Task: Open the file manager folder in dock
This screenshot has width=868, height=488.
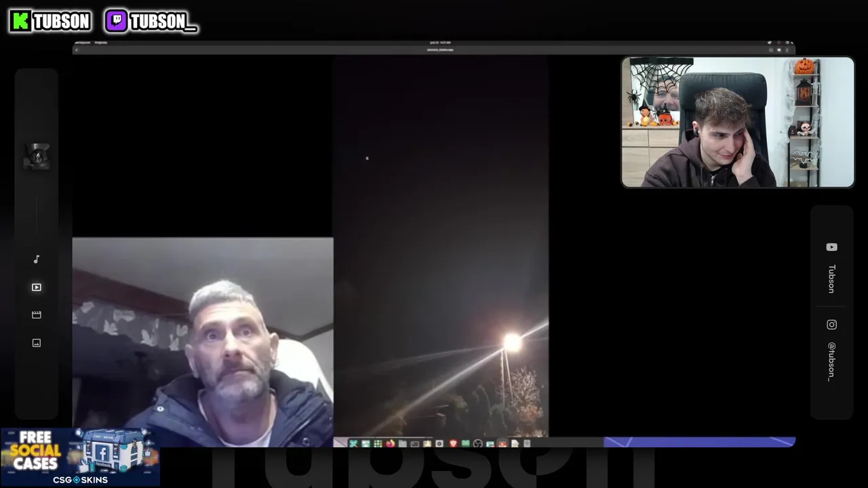Action: (403, 444)
